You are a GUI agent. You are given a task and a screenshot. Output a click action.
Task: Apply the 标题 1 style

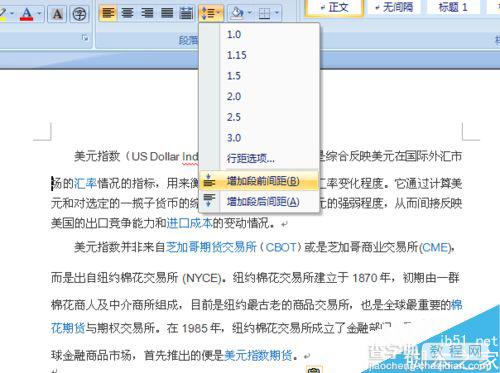pos(453,7)
